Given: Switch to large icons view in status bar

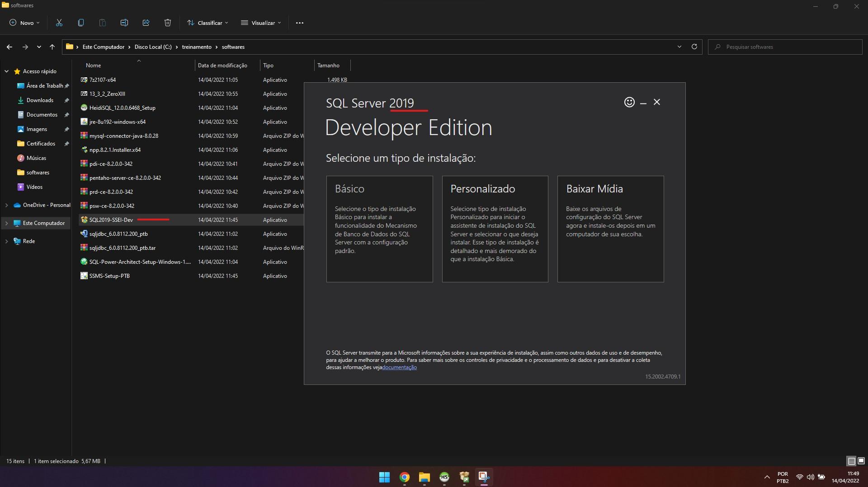Looking at the screenshot, I should pyautogui.click(x=861, y=461).
